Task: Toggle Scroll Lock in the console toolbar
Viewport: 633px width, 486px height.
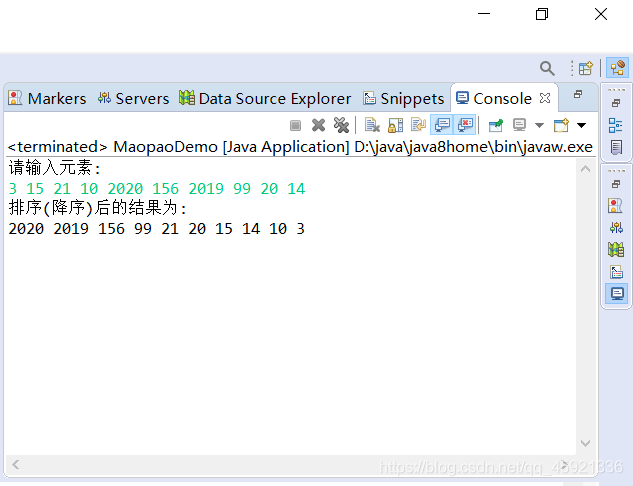Action: point(395,125)
